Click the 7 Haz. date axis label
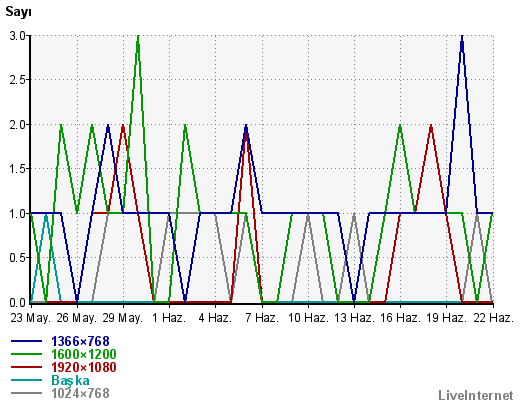Screen dimensions: 520x405 coord(262,318)
